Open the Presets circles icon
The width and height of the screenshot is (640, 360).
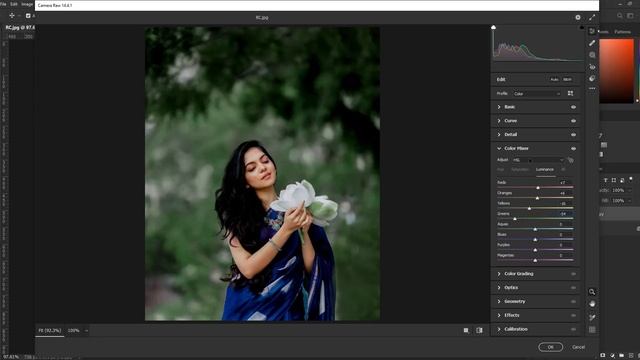coord(592,78)
